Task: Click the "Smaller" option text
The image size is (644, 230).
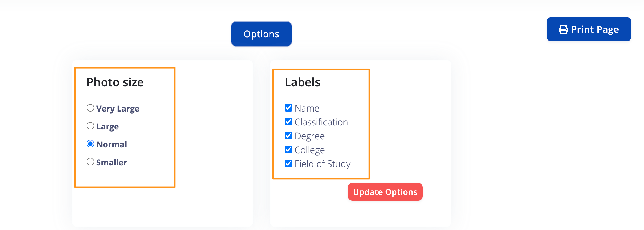Action: tap(111, 163)
